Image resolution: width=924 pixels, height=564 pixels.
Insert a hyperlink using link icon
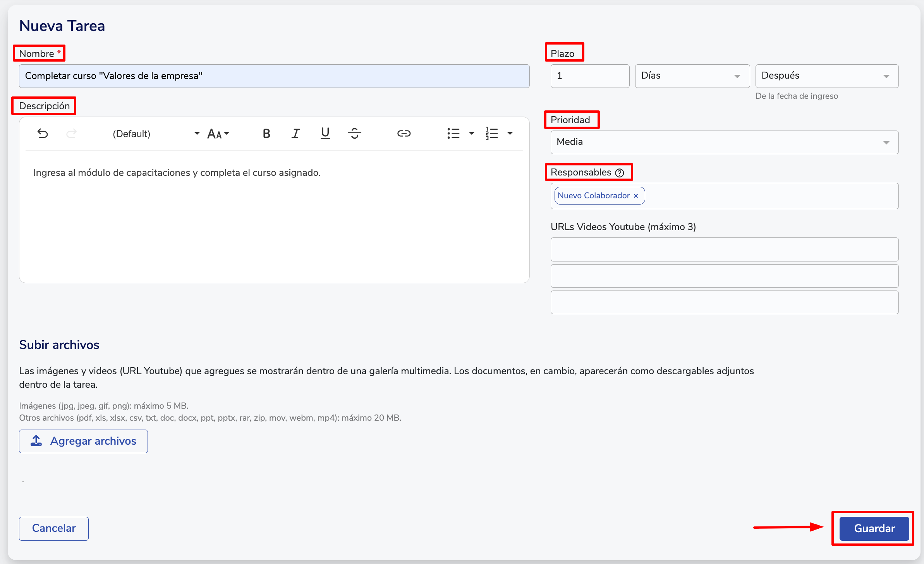coord(404,134)
